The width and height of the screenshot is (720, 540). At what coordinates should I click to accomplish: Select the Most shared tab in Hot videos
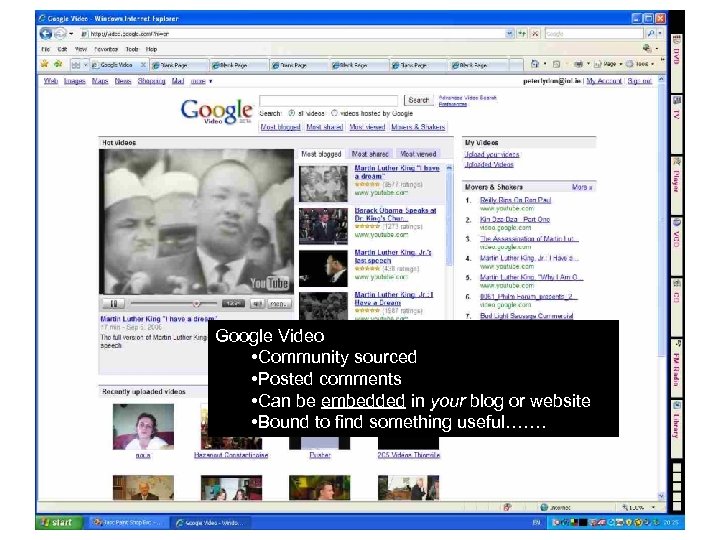click(370, 154)
